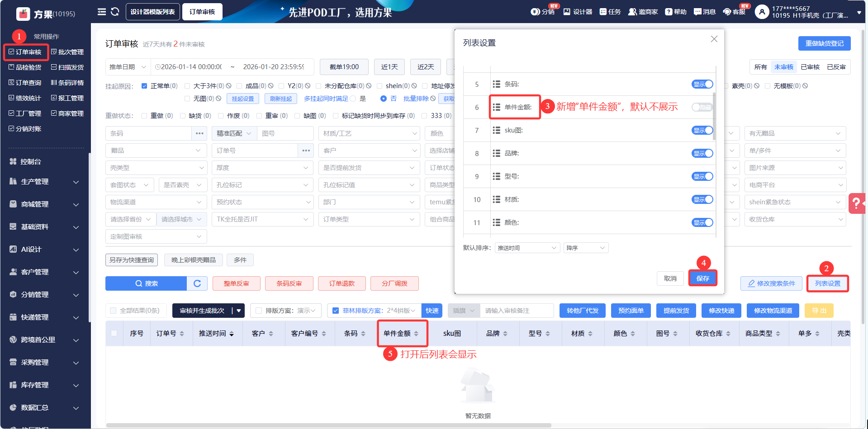Check the 全部结果 checkbox

(114, 311)
